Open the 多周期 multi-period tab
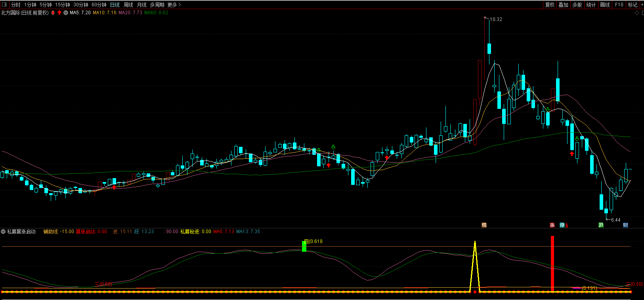Screen dimensions: 644x300 point(157,5)
